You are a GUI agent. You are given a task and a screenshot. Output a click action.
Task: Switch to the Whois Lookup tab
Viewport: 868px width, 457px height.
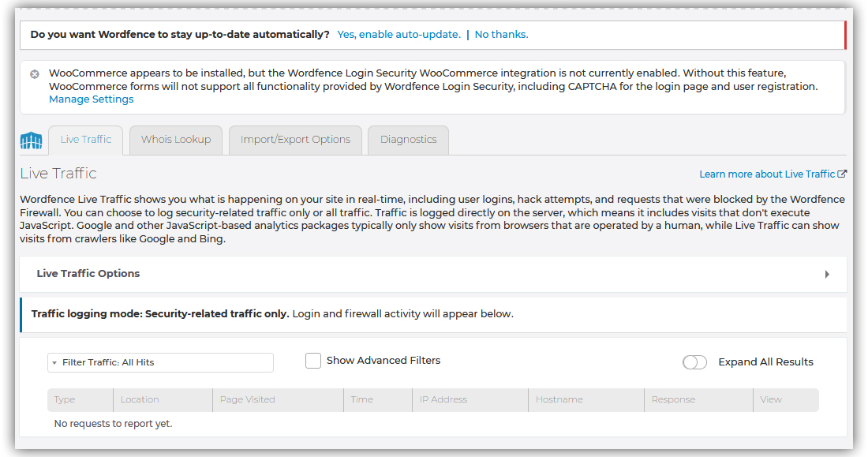(176, 140)
